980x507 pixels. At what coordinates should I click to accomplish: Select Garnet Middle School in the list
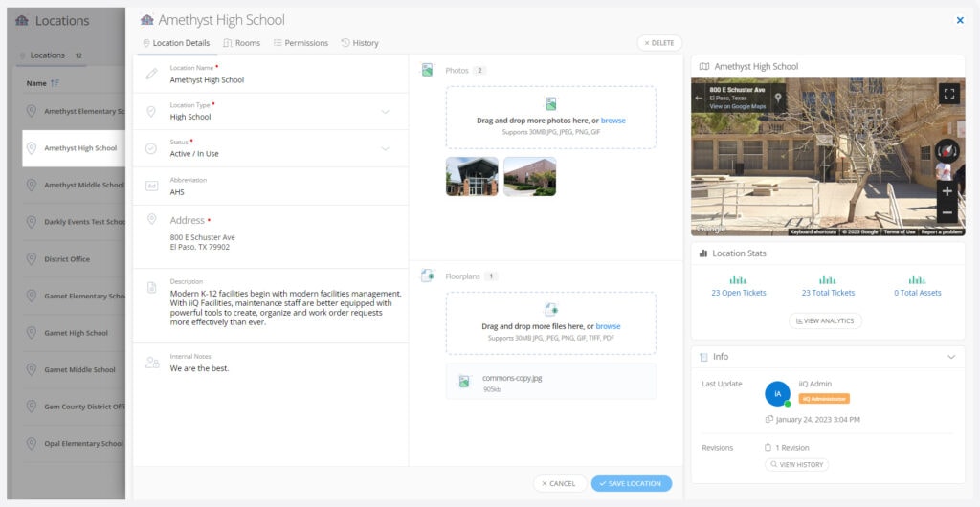pyautogui.click(x=74, y=369)
